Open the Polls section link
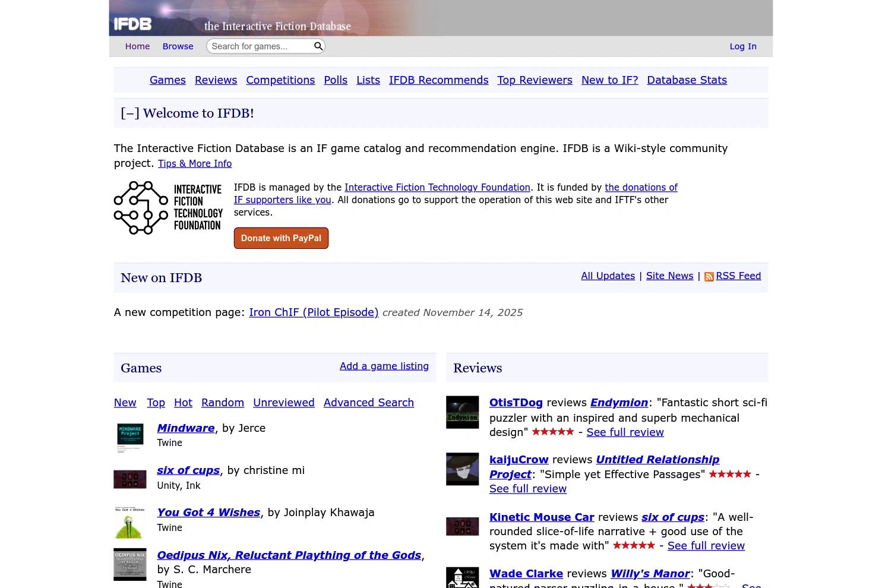Viewport: 882px width, 588px height. pos(336,80)
